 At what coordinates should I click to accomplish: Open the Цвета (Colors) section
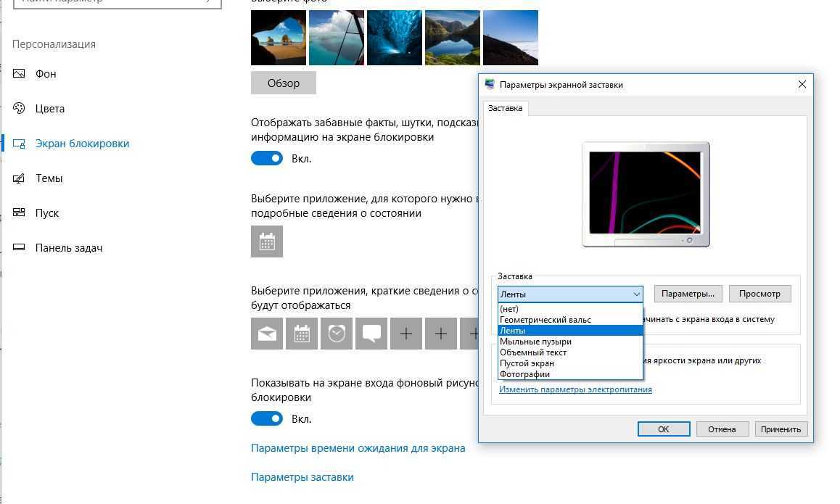coord(50,109)
